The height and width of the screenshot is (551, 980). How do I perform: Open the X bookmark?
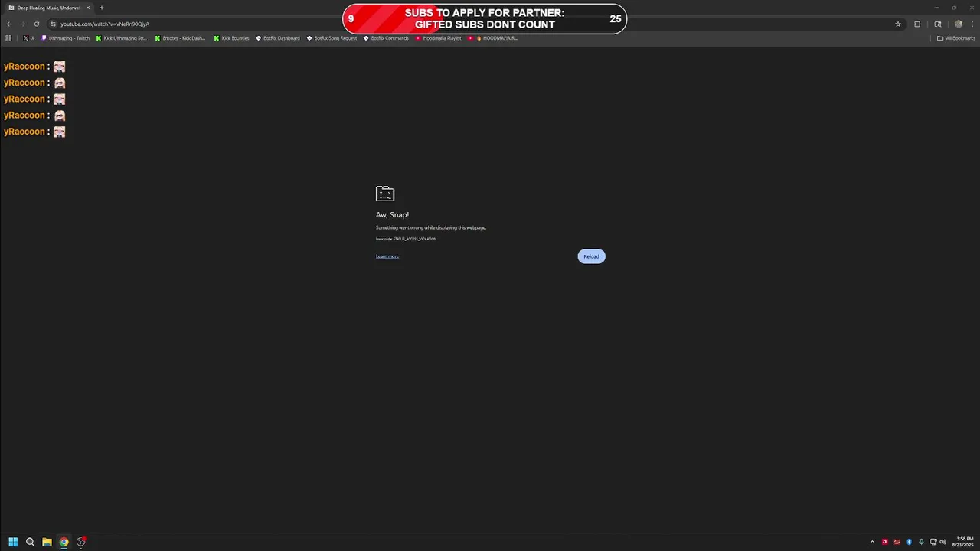pyautogui.click(x=28, y=38)
